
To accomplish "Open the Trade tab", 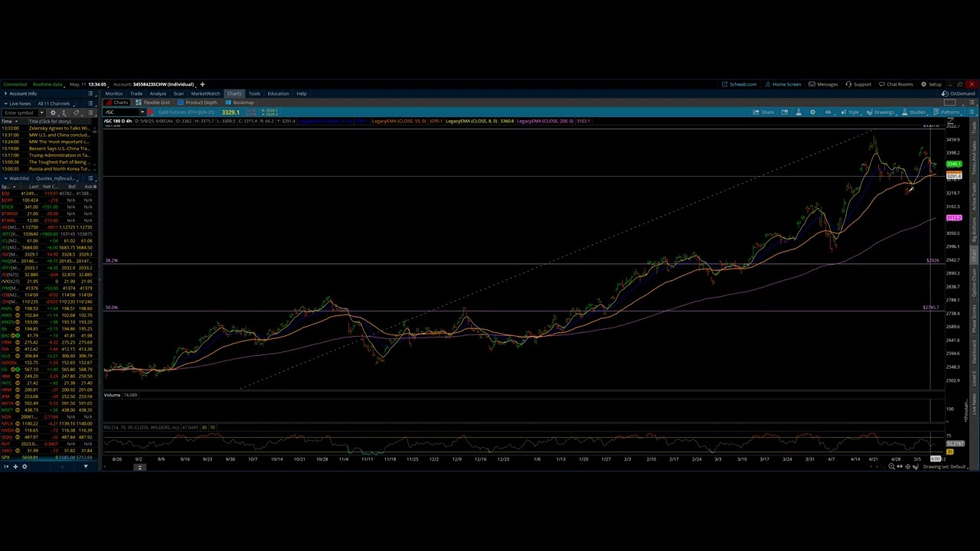I will (x=136, y=93).
